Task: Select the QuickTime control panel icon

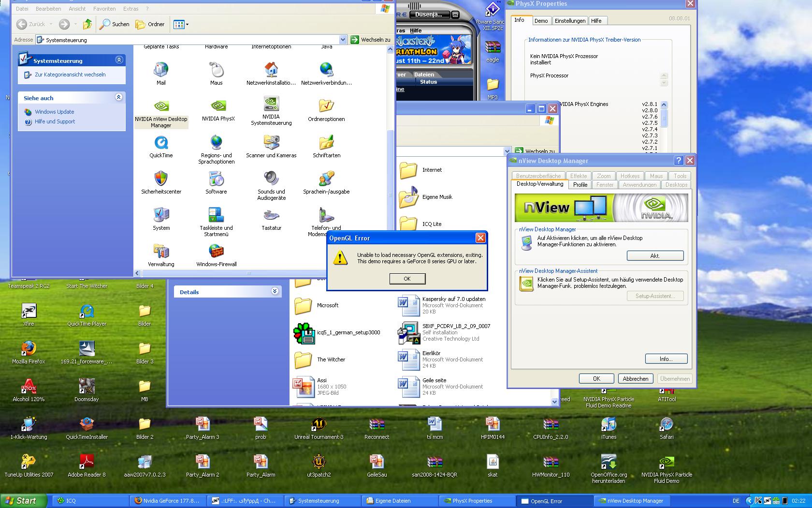Action: [161, 147]
